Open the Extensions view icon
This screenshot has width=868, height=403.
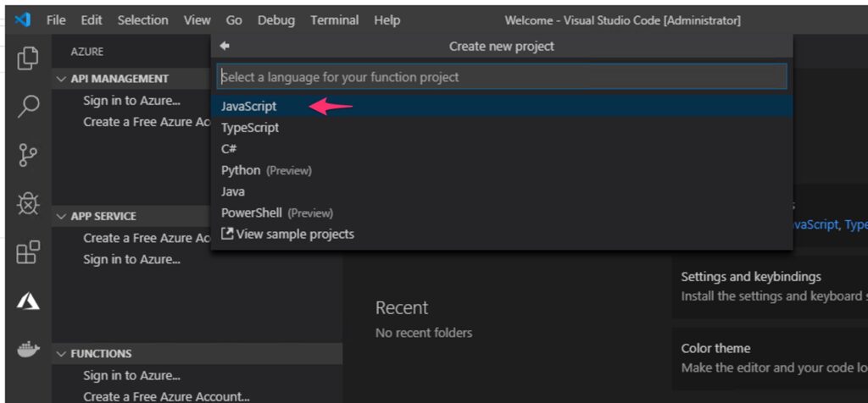click(x=28, y=251)
